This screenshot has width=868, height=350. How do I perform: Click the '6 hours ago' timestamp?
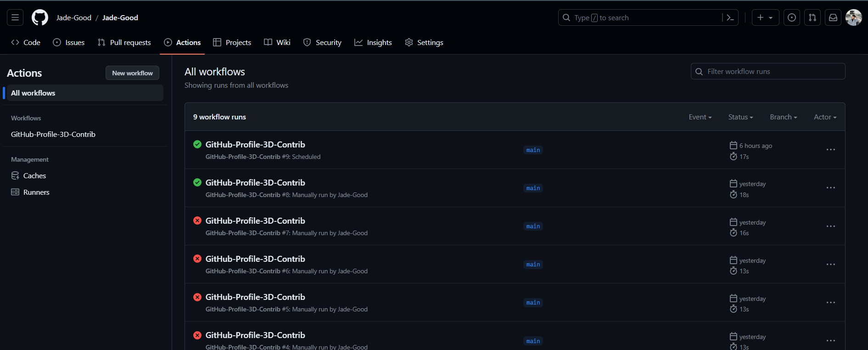[756, 146]
